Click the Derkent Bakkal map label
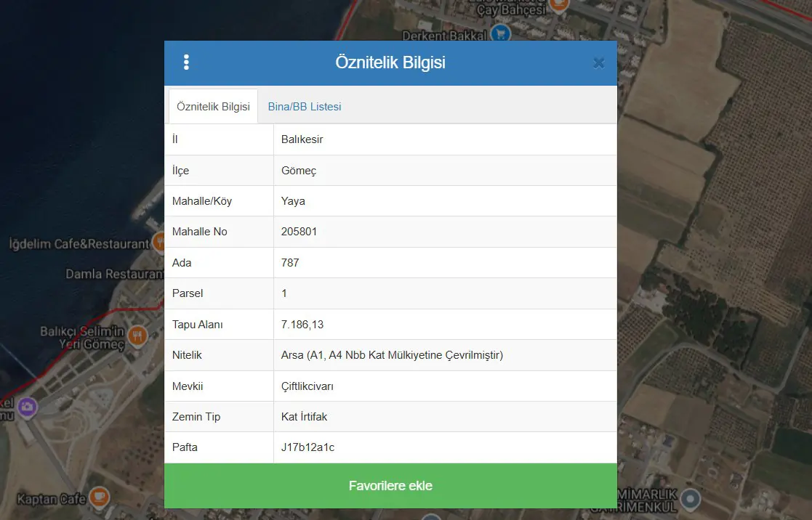The width and height of the screenshot is (812, 520). 445,36
